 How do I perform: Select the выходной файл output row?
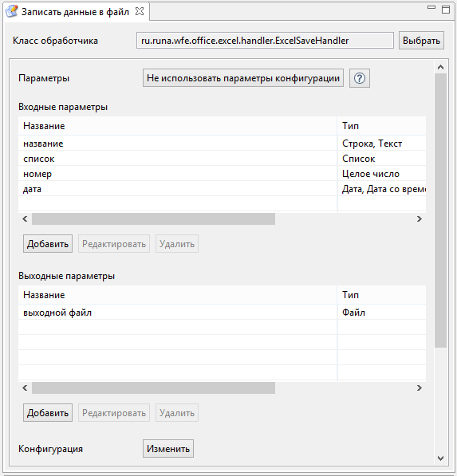[x=222, y=313]
